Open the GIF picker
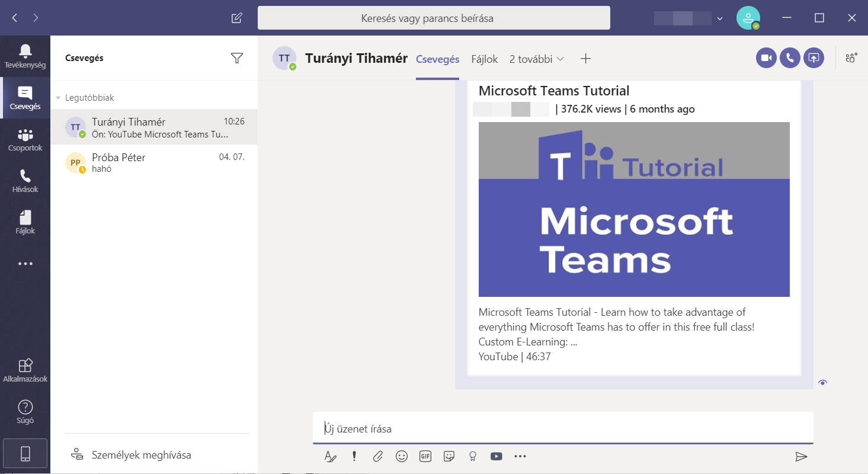Image resolution: width=868 pixels, height=474 pixels. coord(425,456)
